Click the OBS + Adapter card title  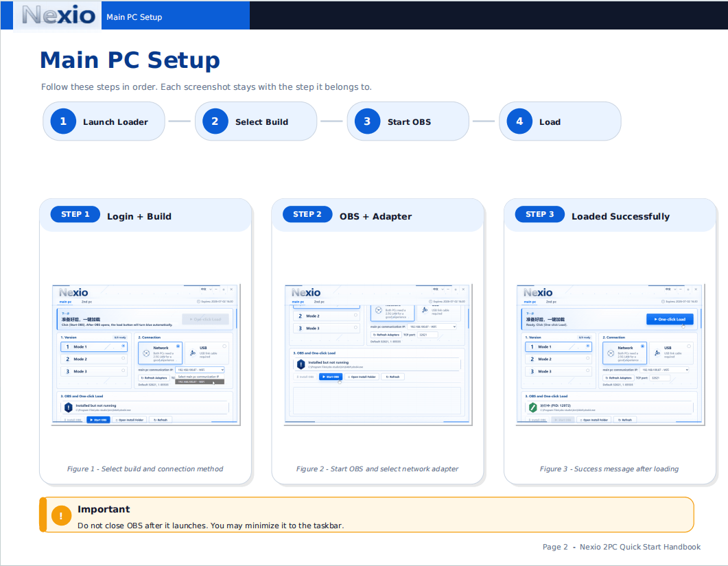click(375, 216)
